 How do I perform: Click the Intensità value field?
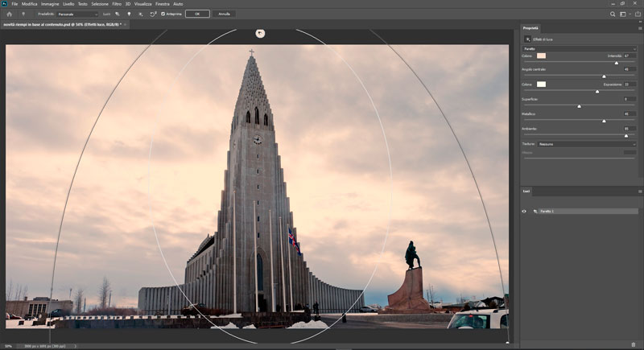630,56
